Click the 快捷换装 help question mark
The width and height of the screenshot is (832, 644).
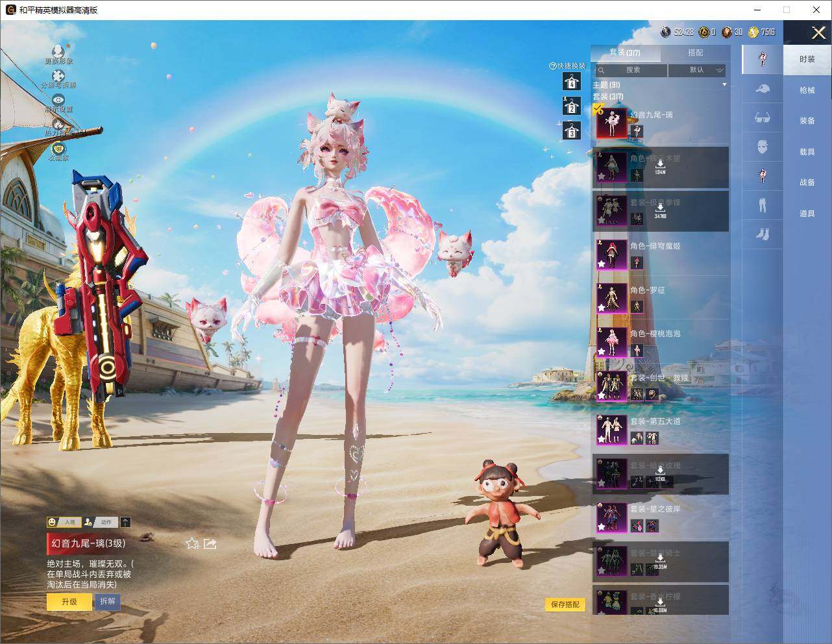553,66
